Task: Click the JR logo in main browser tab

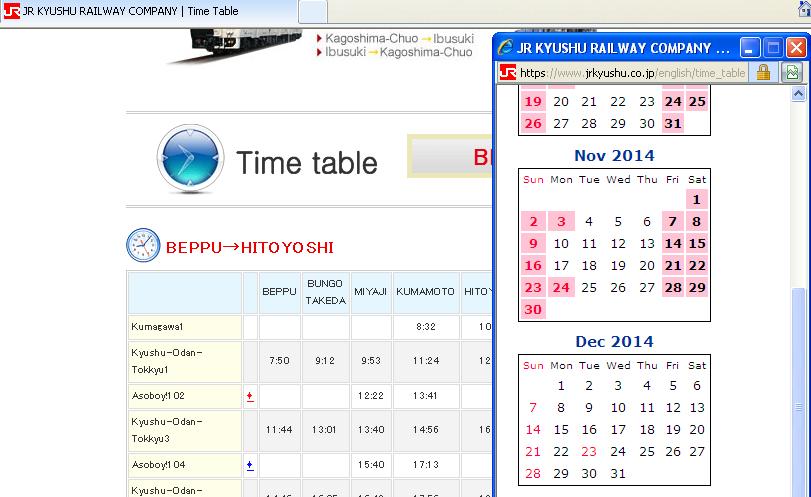Action: click(x=11, y=11)
